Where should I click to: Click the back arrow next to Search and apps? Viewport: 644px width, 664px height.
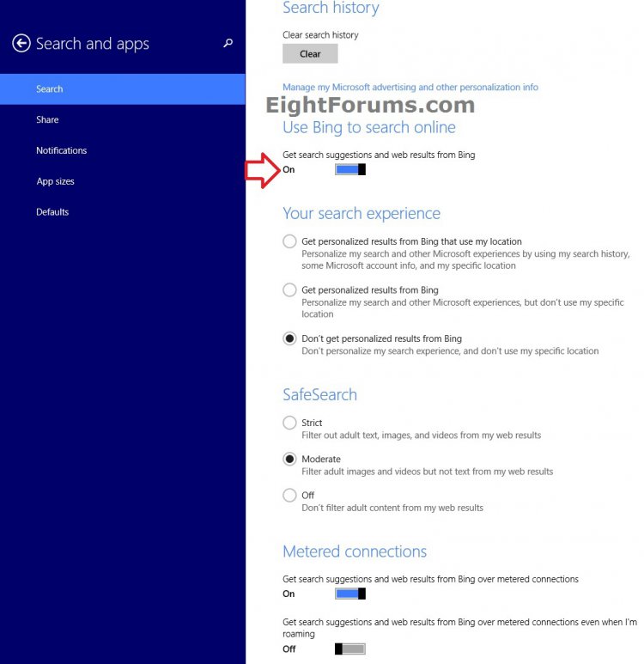tap(21, 44)
